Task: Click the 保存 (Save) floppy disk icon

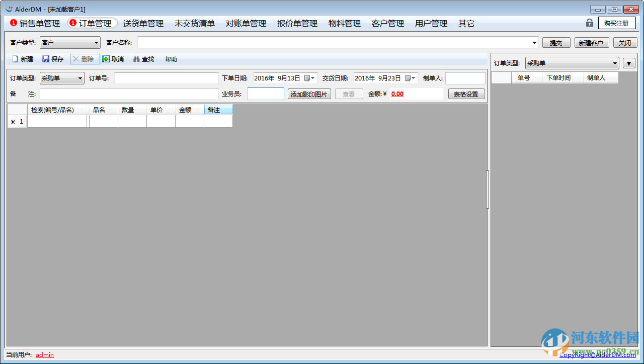Action: point(47,59)
